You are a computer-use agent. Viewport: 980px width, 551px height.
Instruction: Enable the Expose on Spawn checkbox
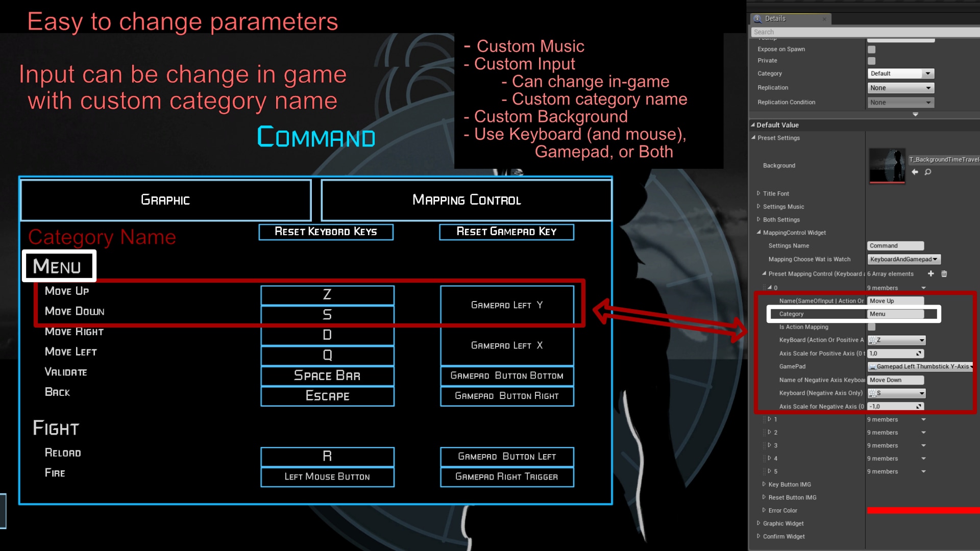(x=871, y=49)
